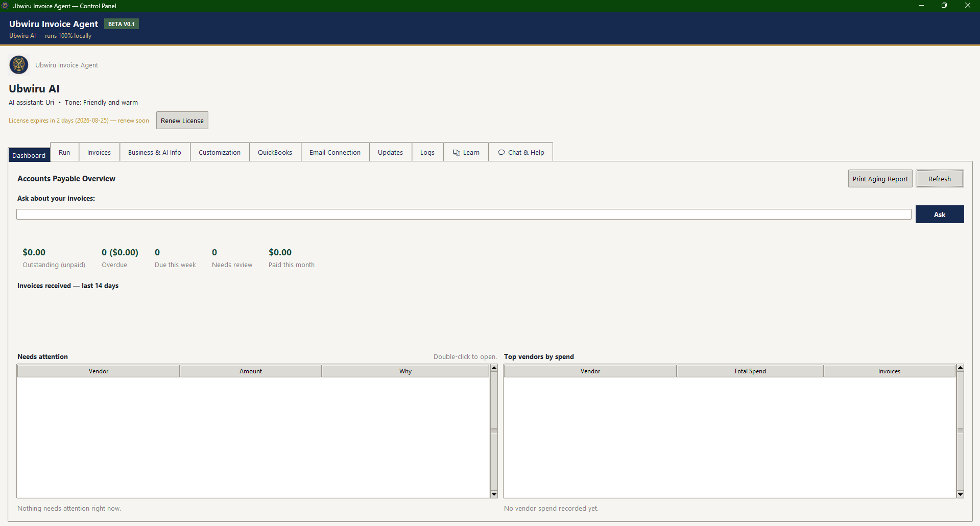Switch to the QuickBooks tab
This screenshot has width=980, height=526.
coord(275,152)
